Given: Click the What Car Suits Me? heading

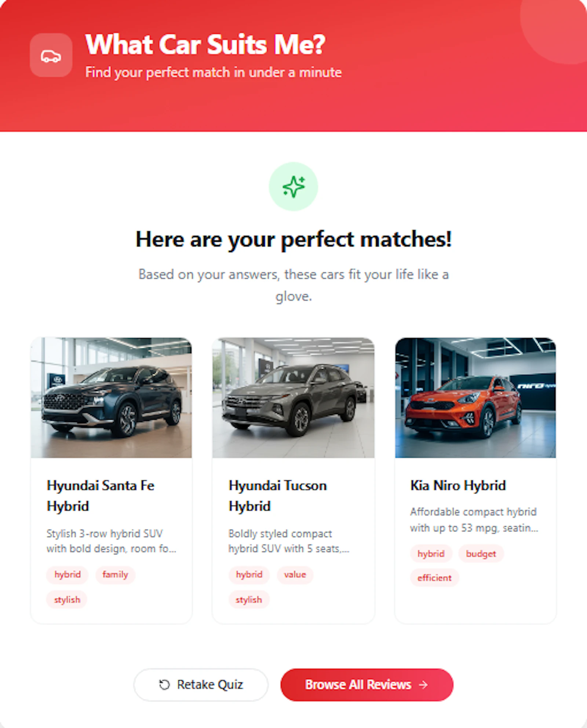Looking at the screenshot, I should (x=205, y=44).
